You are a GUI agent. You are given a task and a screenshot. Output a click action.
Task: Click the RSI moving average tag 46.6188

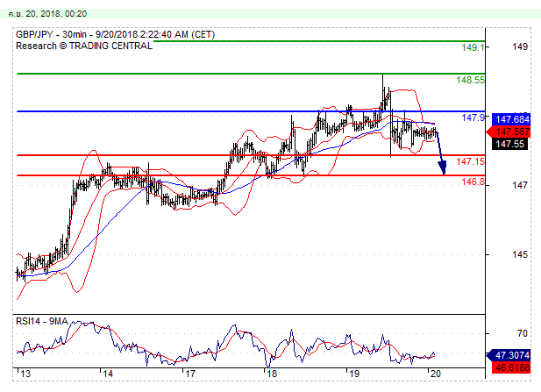(512, 367)
